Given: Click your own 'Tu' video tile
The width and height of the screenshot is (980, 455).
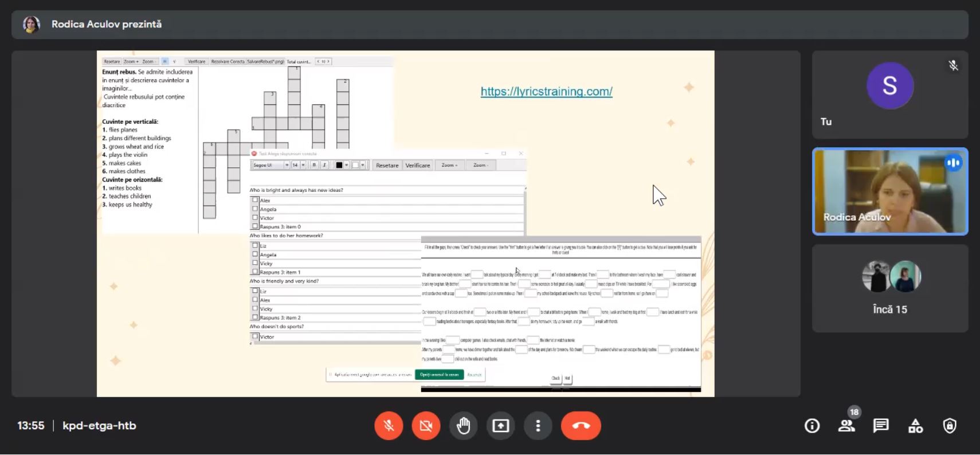Looking at the screenshot, I should [889, 95].
